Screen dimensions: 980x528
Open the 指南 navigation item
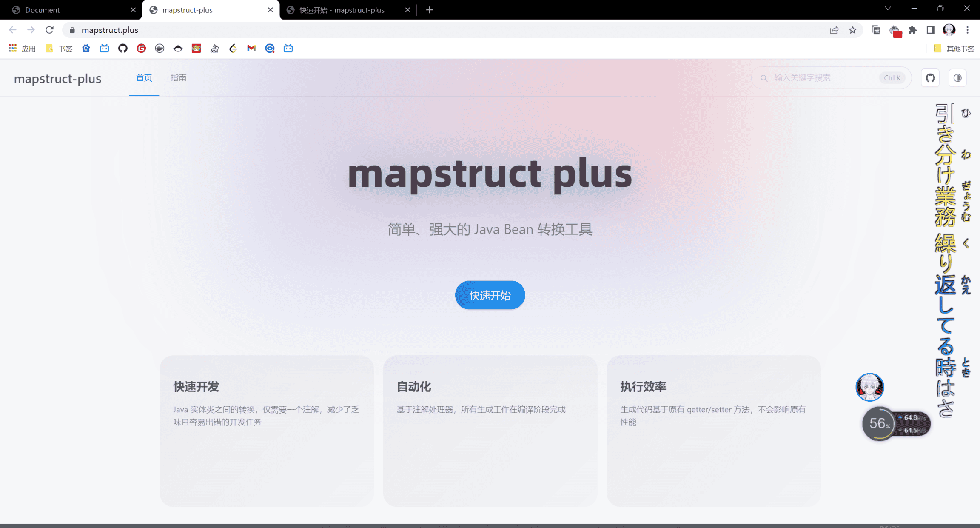(178, 78)
